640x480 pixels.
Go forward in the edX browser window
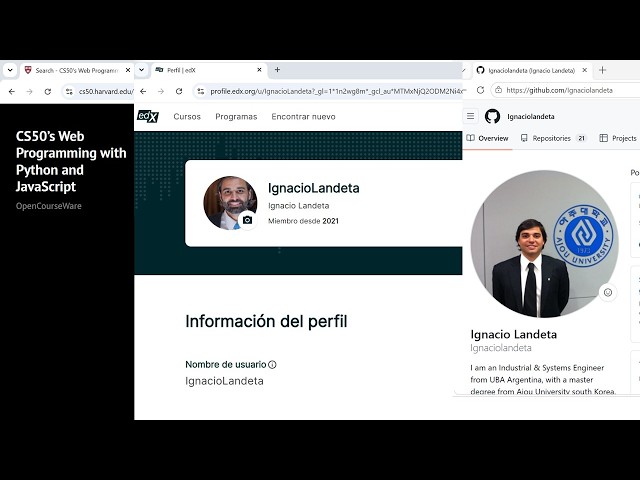pos(161,91)
